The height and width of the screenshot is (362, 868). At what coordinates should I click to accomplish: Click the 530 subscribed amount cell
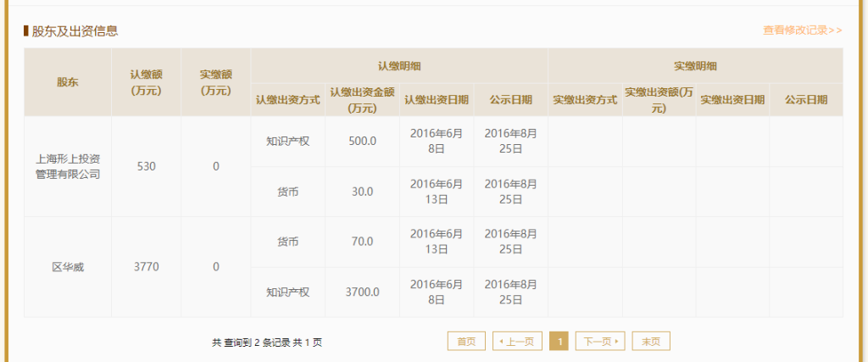pos(146,166)
